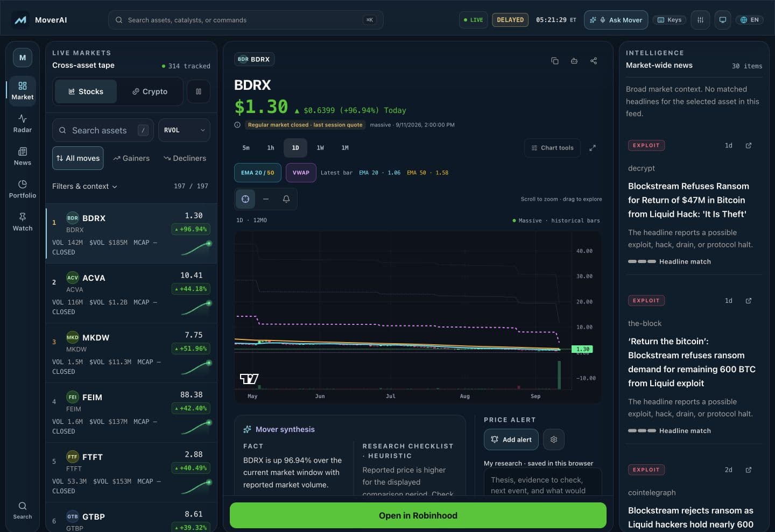775x532 pixels.
Task: Share BDRX using the share icon
Action: pos(594,61)
